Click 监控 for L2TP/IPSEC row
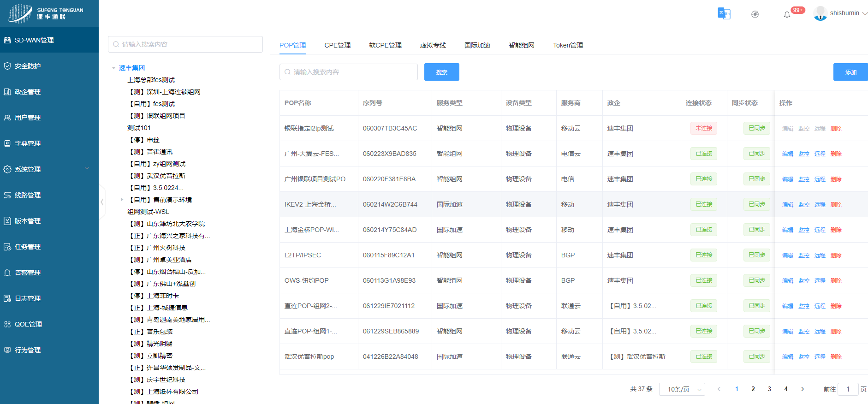868x404 pixels. click(x=804, y=255)
